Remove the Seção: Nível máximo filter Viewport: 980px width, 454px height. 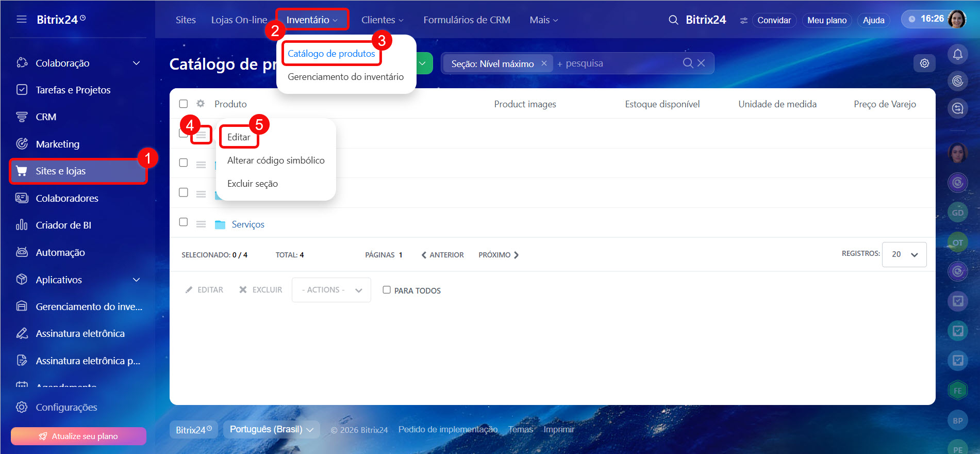click(544, 63)
